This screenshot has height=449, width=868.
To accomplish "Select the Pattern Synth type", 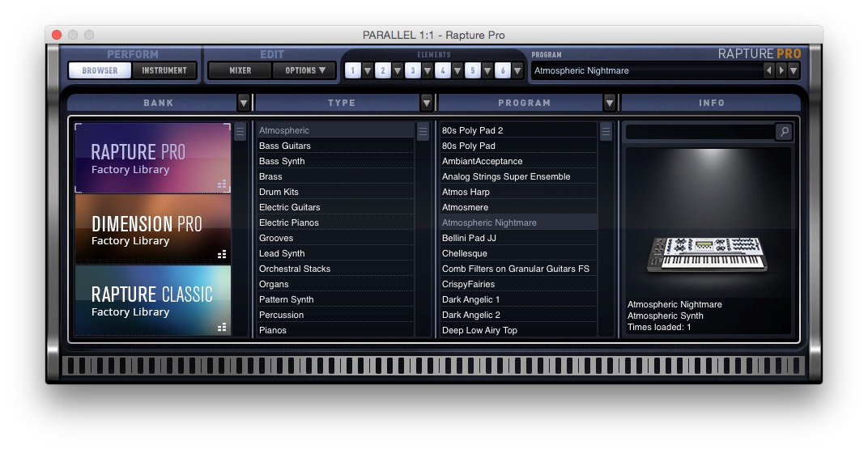I will point(335,299).
